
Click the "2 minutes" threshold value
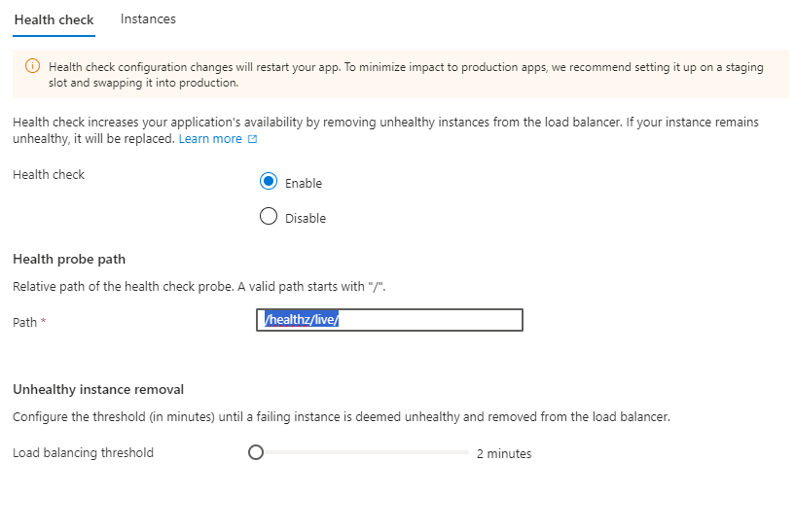click(x=504, y=453)
